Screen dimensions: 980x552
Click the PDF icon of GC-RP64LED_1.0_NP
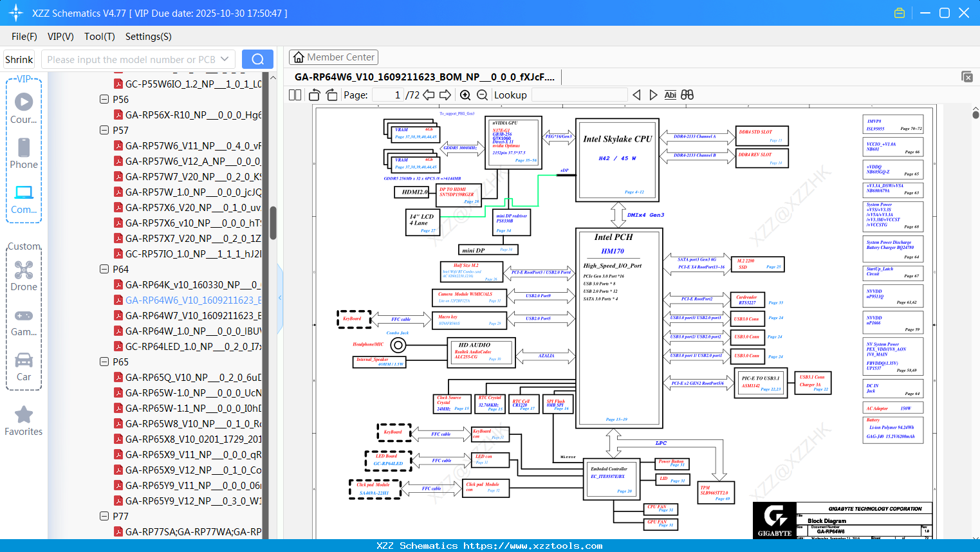[118, 346]
